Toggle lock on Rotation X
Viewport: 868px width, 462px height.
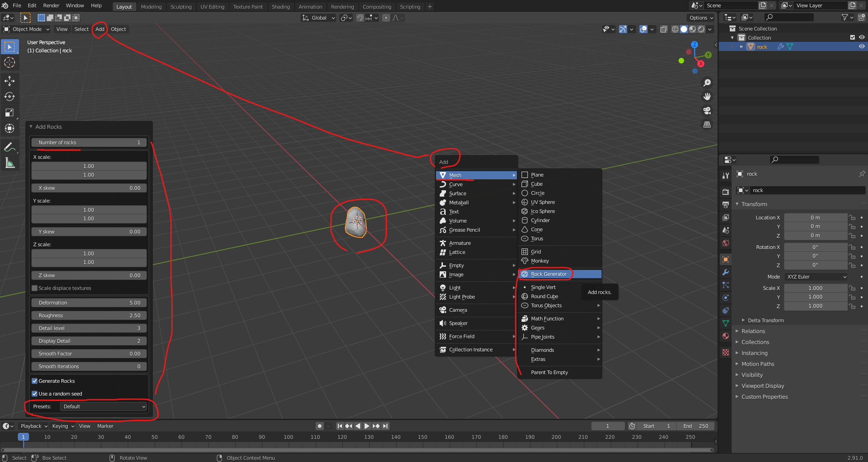point(853,247)
